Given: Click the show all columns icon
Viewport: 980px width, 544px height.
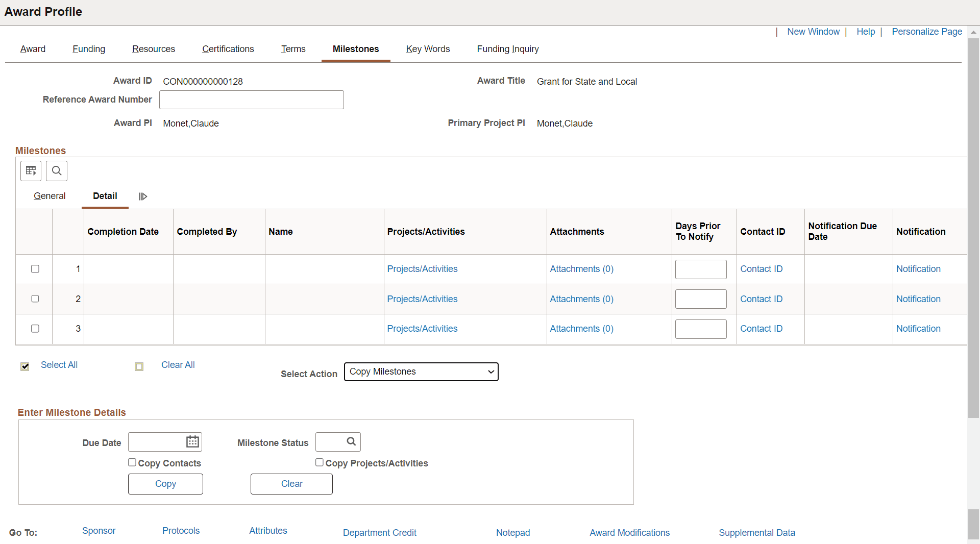Looking at the screenshot, I should pyautogui.click(x=143, y=196).
